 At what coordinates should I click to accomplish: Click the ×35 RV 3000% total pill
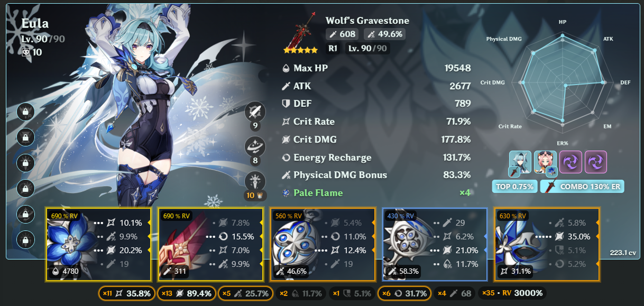512,293
